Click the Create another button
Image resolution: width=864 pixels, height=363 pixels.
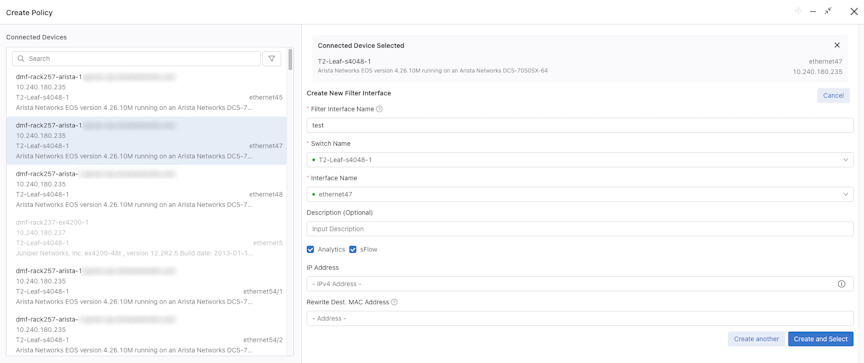(756, 339)
